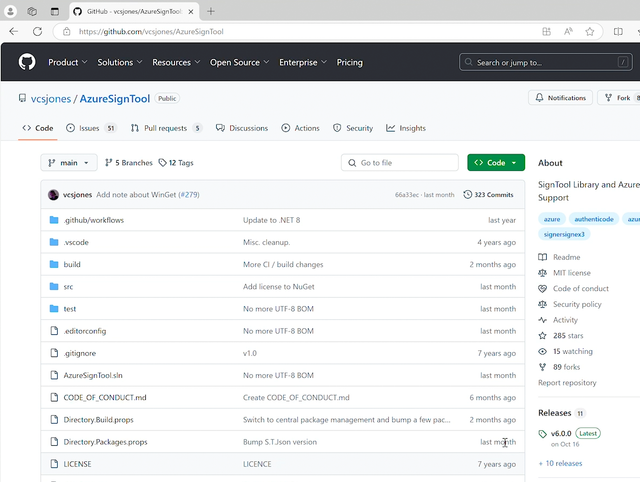640x482 pixels.
Task: Open the .github/workflows folder
Action: coord(93,220)
